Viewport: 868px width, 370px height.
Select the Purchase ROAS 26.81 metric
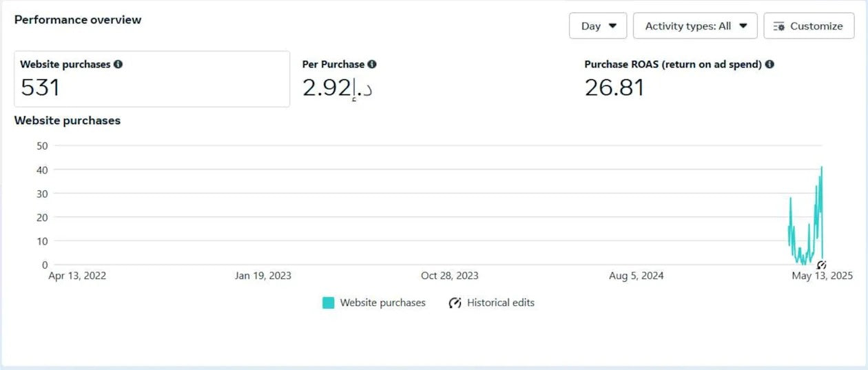click(x=614, y=88)
